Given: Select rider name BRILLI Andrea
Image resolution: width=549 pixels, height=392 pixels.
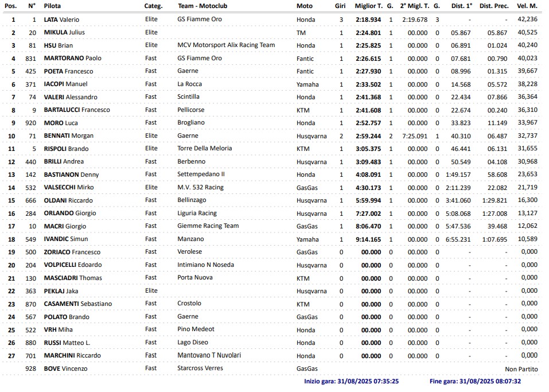Looking at the screenshot, I should [64, 161].
